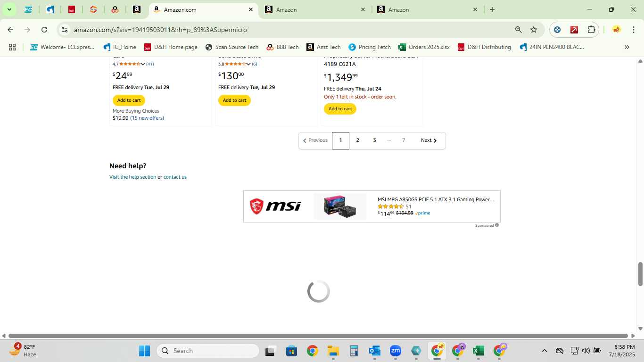Open the zoom magnifier in address bar
Image resolution: width=644 pixels, height=362 pixels.
click(519, 30)
